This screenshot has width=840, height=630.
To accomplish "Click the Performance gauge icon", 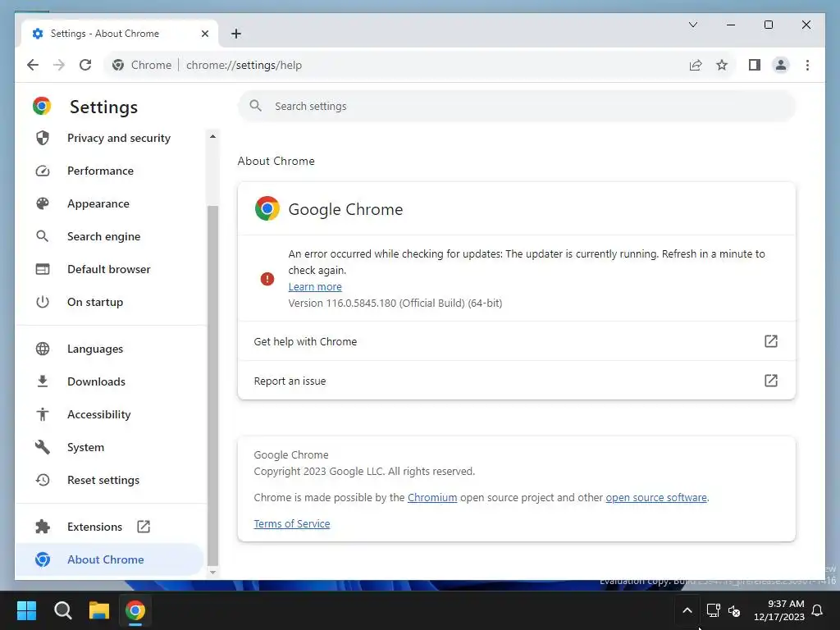I will (x=43, y=171).
